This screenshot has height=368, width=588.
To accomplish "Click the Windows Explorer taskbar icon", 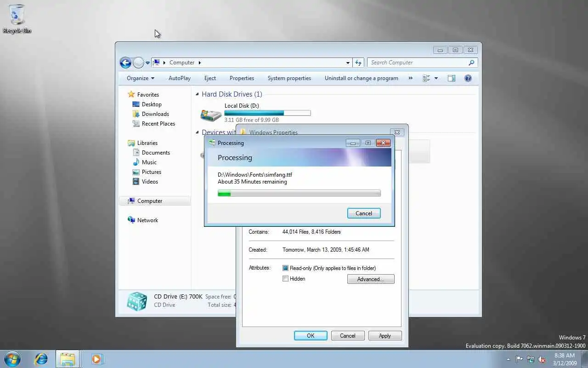I will coord(68,359).
